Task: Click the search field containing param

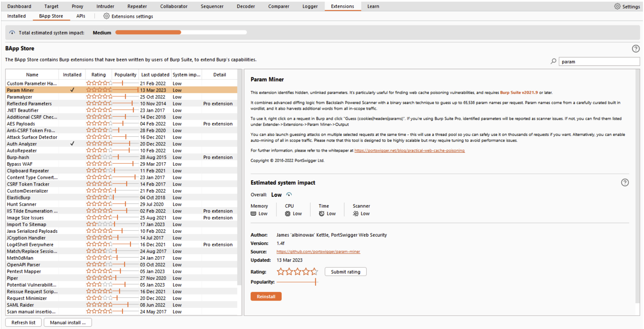Action: point(599,62)
